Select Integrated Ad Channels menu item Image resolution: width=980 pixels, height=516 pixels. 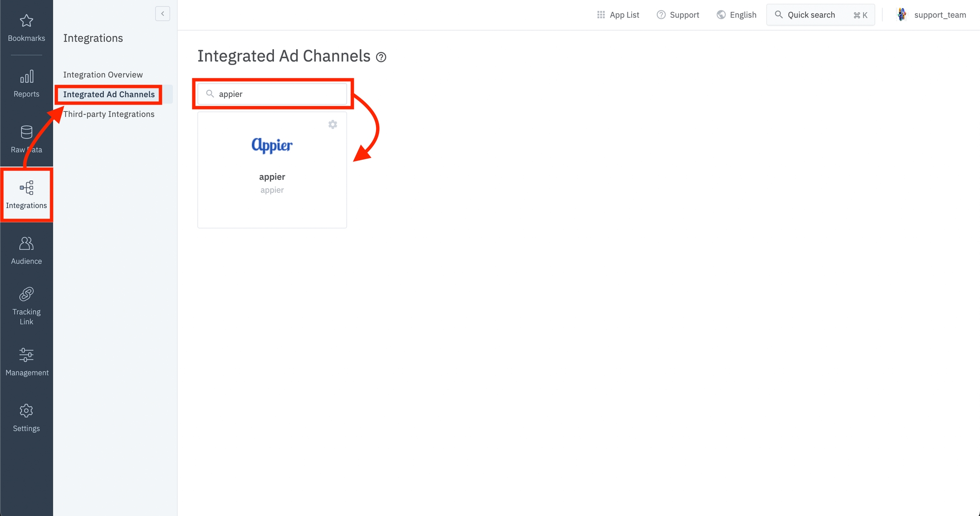point(109,94)
